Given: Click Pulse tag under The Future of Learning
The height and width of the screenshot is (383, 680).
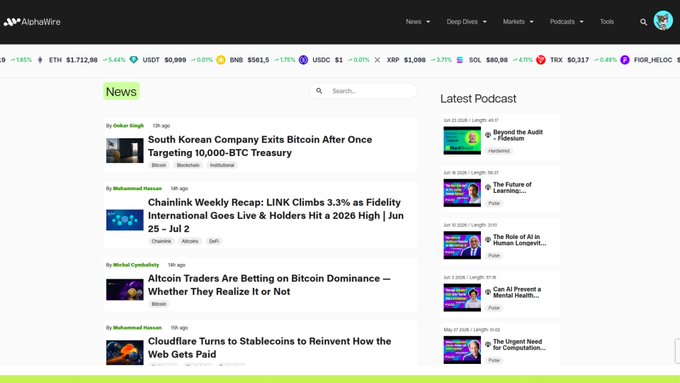Looking at the screenshot, I should pyautogui.click(x=494, y=203).
